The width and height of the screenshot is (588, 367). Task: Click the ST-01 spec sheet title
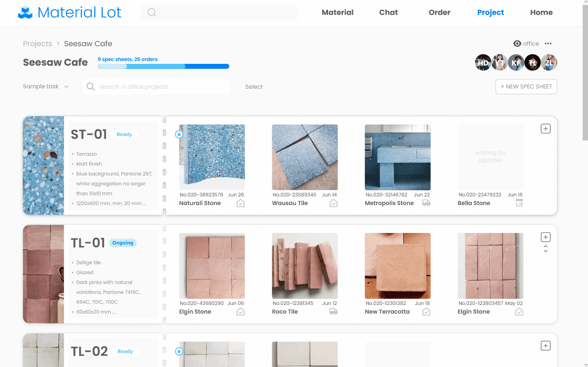(x=89, y=134)
